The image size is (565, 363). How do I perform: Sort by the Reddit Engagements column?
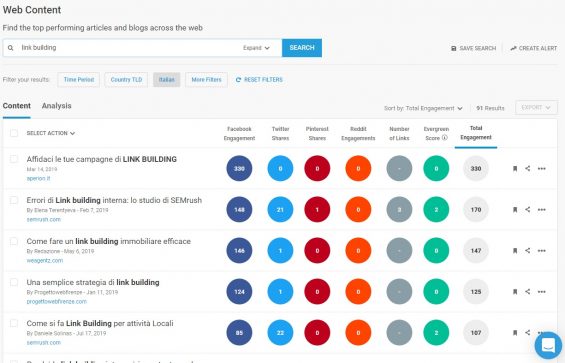click(358, 133)
